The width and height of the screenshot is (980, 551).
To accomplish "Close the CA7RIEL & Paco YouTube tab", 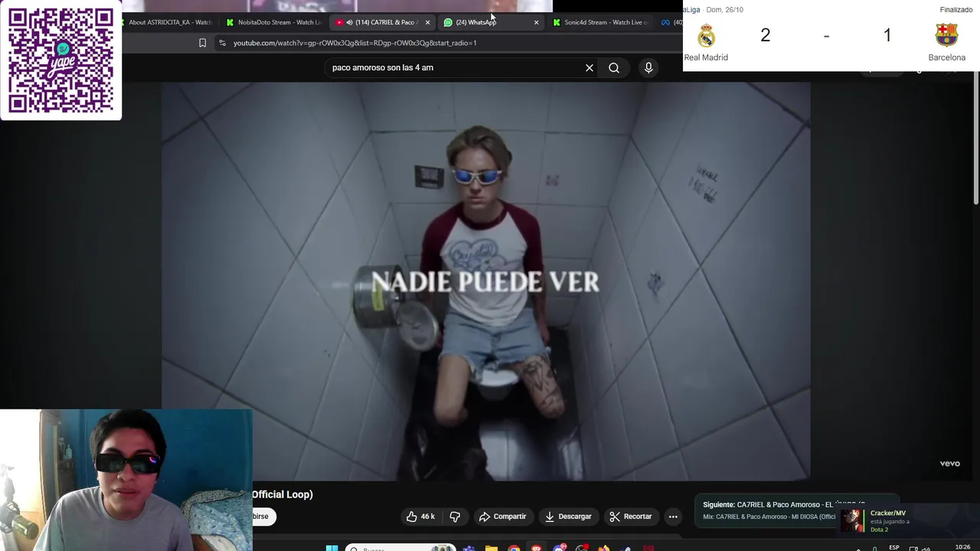I will (427, 22).
